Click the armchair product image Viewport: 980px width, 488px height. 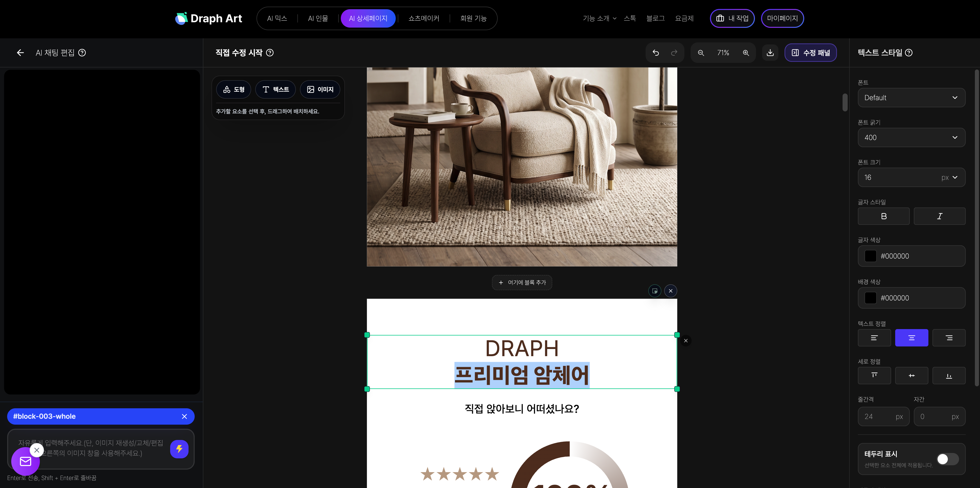pos(522,167)
